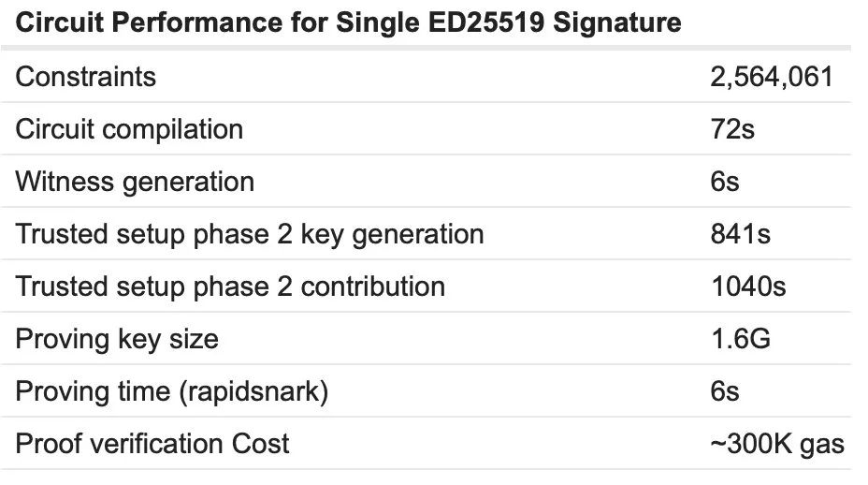
Task: Click the table title 'Circuit Performance for Single ED25519 Signature'
Action: [348, 23]
